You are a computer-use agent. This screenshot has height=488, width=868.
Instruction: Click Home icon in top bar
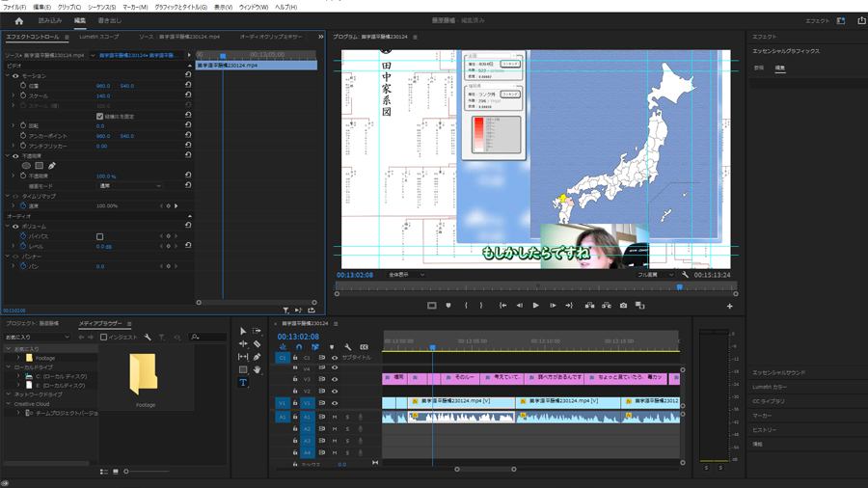pos(18,20)
